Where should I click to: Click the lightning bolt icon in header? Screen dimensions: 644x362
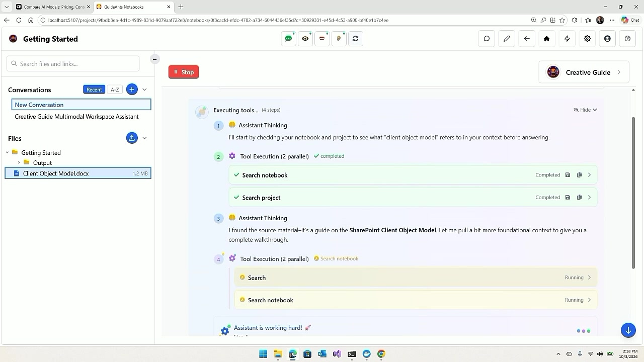pos(567,39)
